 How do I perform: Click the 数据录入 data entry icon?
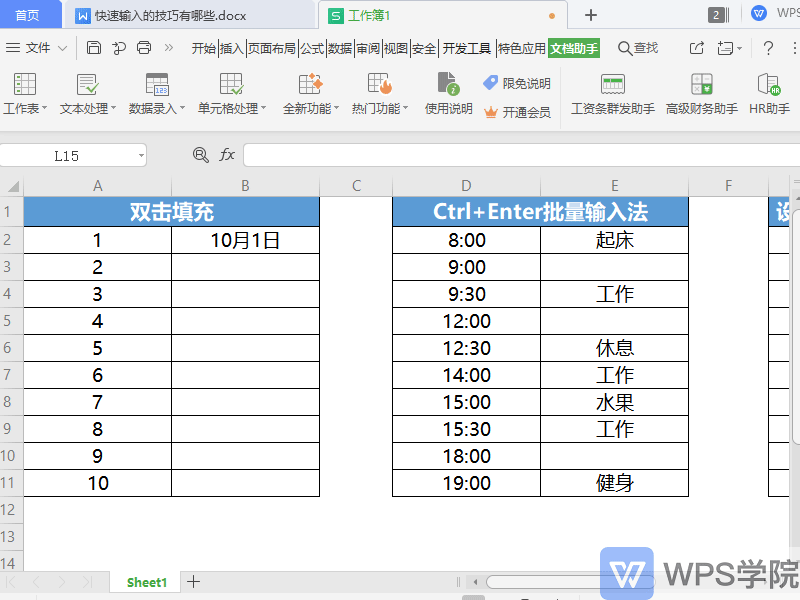(157, 84)
